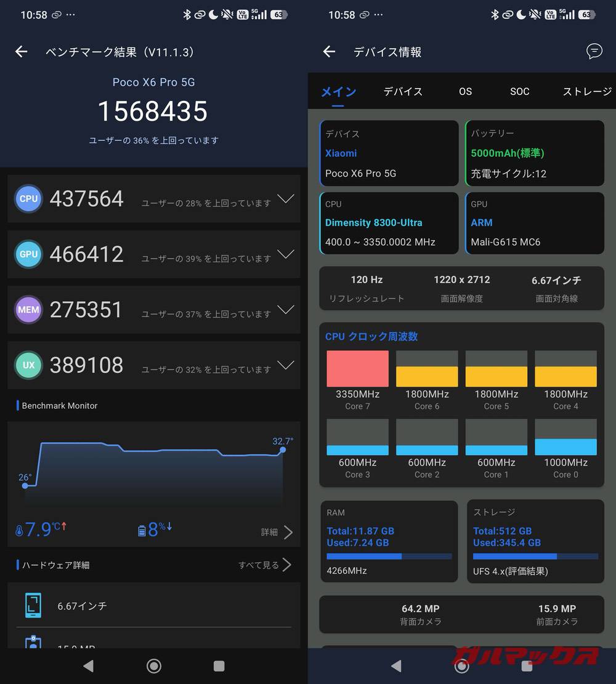This screenshot has width=616, height=684.
Task: Tap the 4266MHz RAM frequency text
Action: pos(347,571)
